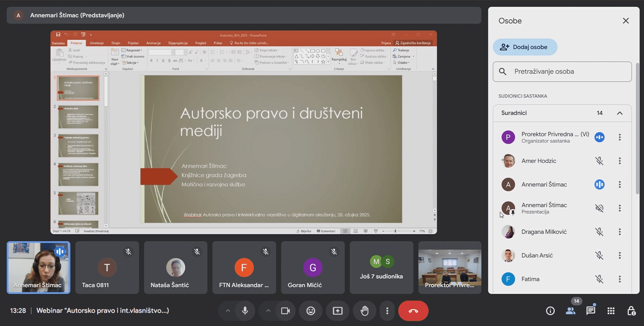Mute Amer Hodzic's microphone icon

pos(599,161)
